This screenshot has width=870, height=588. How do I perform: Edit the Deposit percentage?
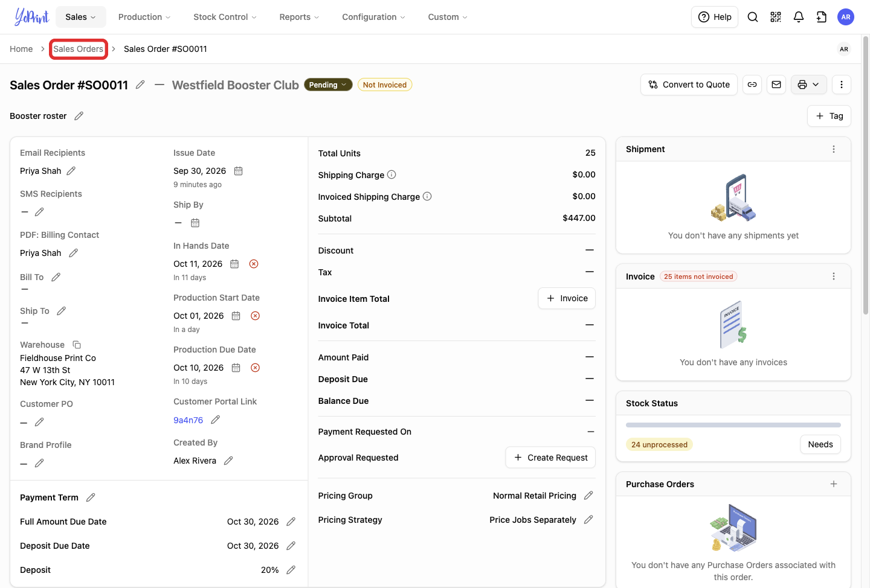tap(291, 570)
